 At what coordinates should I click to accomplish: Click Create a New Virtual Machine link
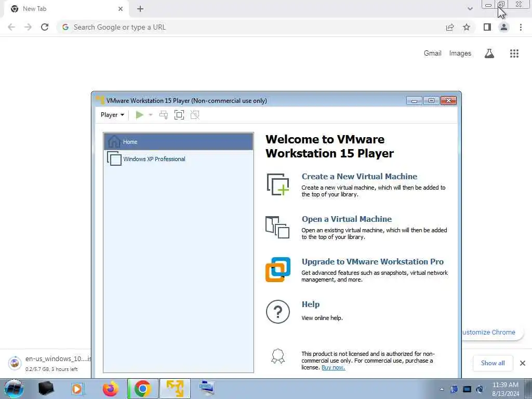click(x=360, y=177)
